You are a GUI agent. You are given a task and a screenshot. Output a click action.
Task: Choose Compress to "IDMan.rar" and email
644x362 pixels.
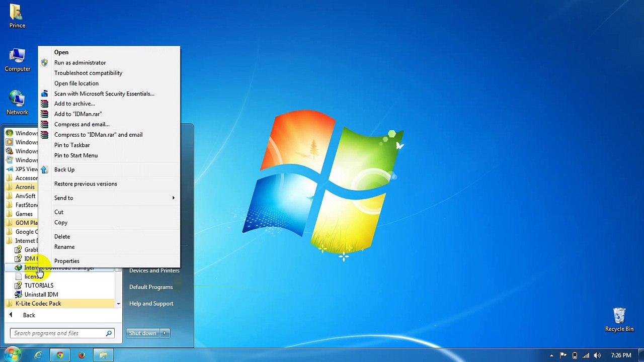pos(109,135)
